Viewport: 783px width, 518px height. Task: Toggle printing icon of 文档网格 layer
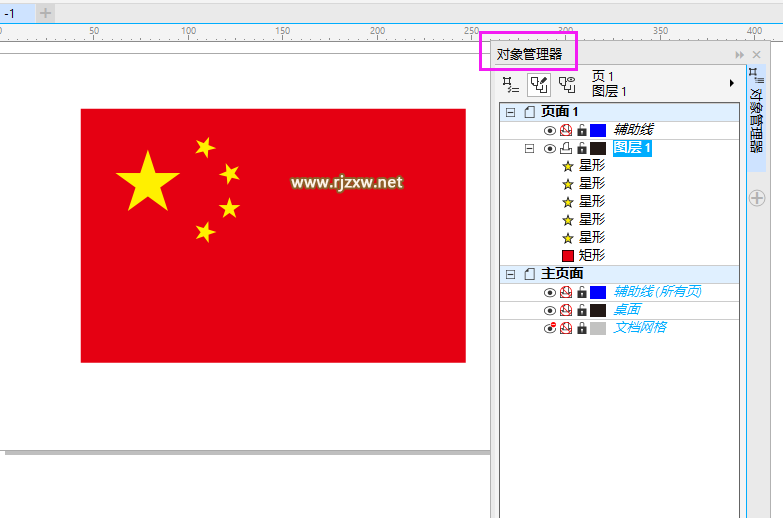[566, 328]
